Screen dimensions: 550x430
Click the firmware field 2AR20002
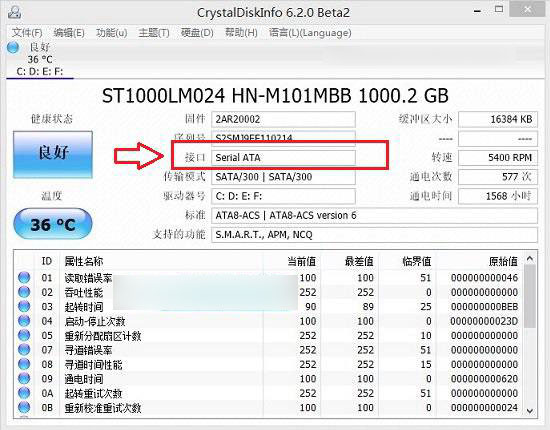click(x=283, y=119)
